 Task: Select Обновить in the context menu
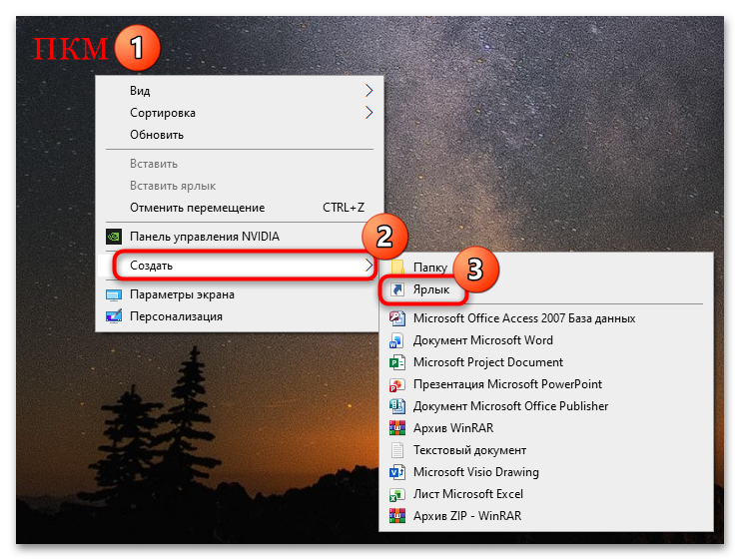(240, 135)
